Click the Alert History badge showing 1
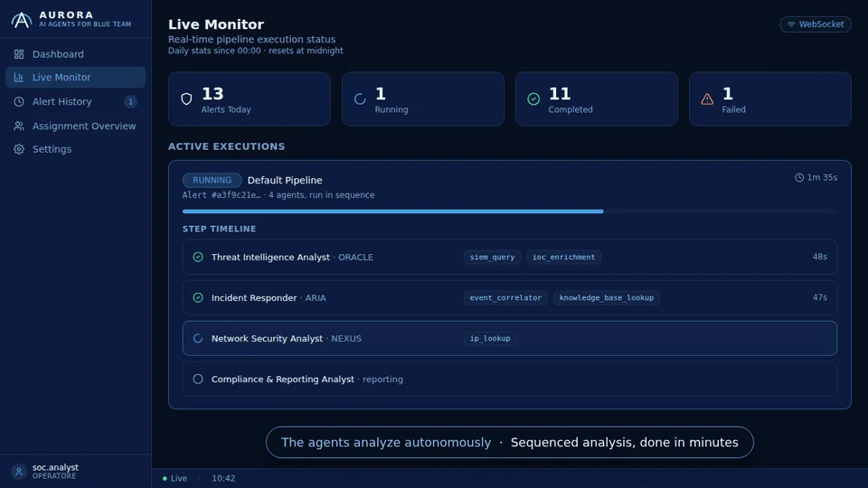This screenshot has height=488, width=868. click(x=130, y=102)
